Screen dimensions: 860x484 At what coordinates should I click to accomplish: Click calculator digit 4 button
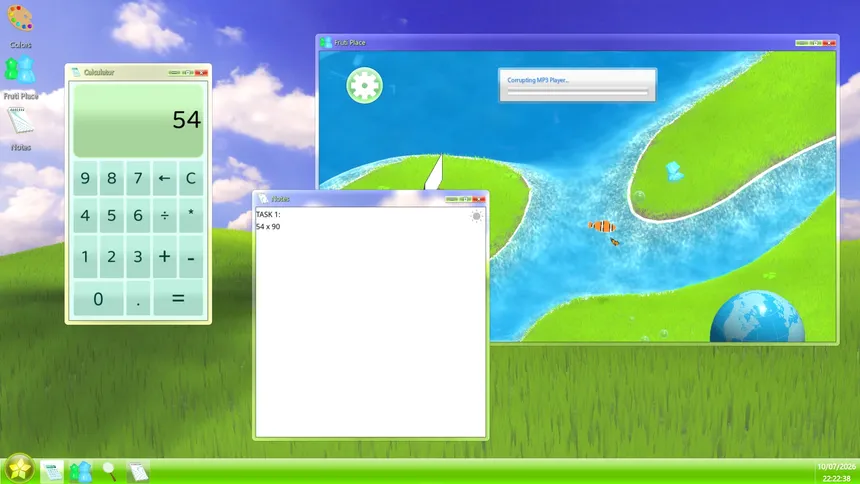coord(85,215)
